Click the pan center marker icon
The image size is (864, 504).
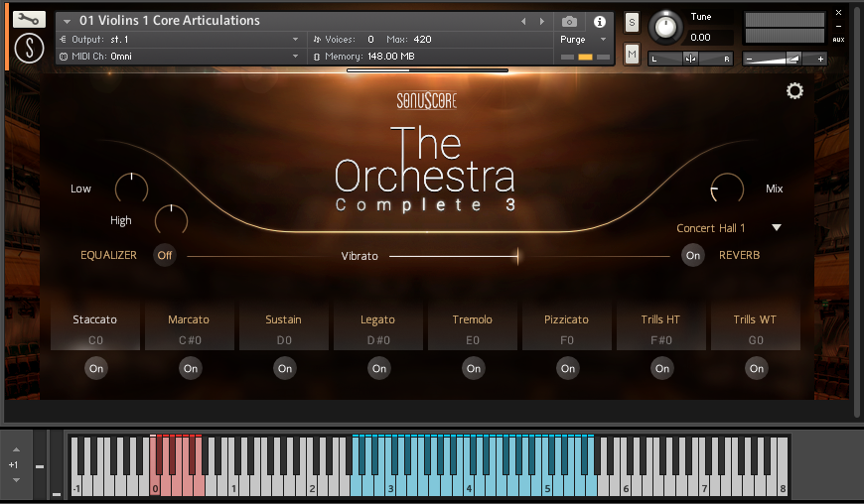[x=690, y=59]
